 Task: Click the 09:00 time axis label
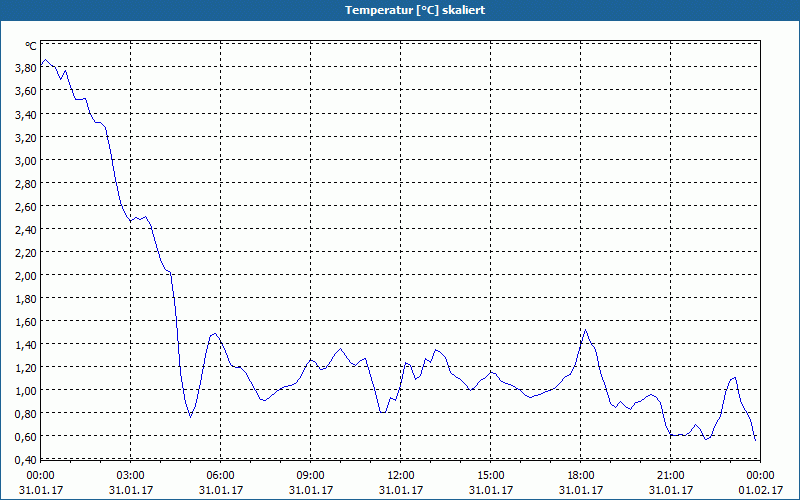pos(311,475)
